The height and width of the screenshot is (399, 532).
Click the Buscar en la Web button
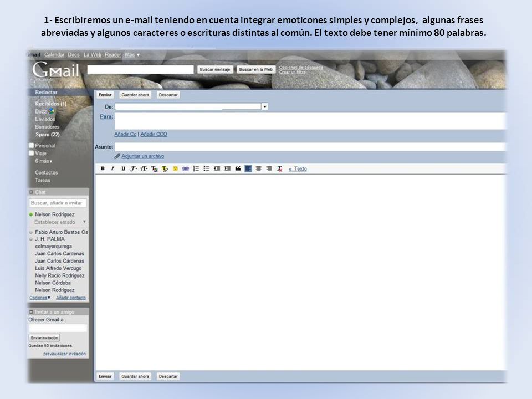(256, 70)
